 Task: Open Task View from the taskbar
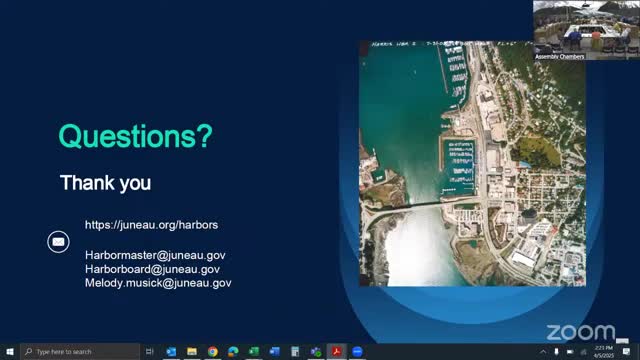[150, 351]
